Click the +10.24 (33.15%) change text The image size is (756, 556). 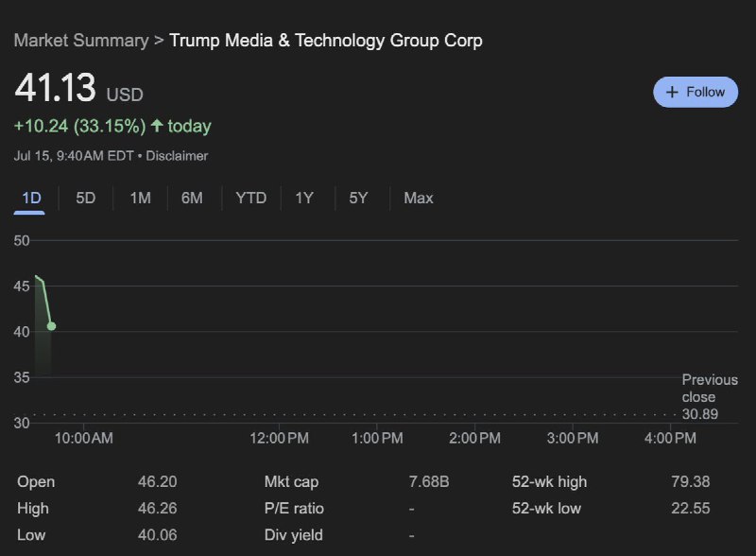click(x=79, y=127)
